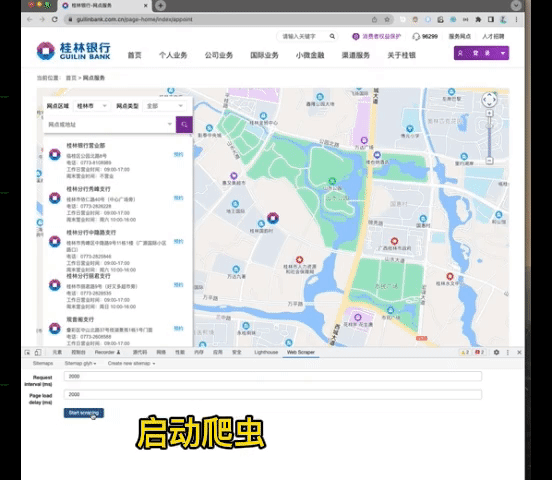552x480 pixels.
Task: Click the Guilin Bank logo
Action: coord(74,51)
